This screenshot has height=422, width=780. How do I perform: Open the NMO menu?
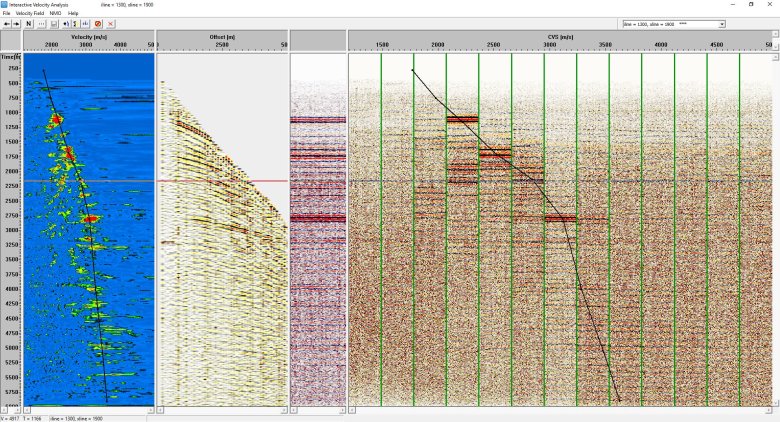(55, 13)
